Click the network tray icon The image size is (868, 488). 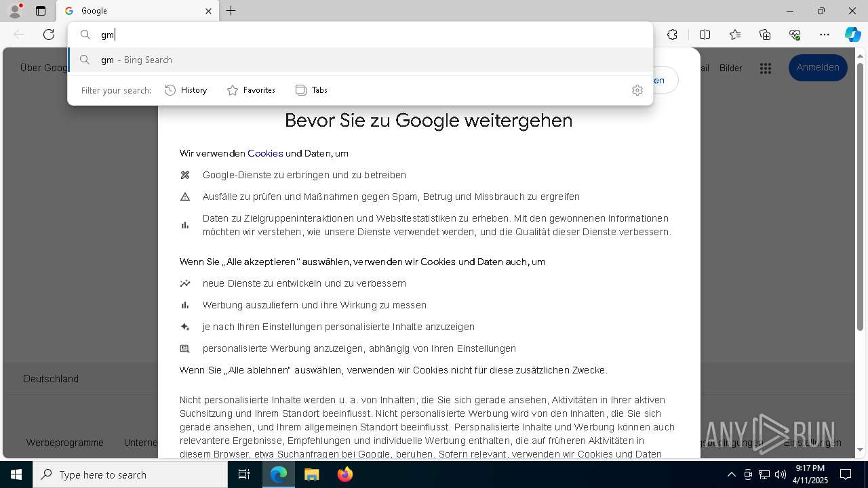pyautogui.click(x=764, y=474)
